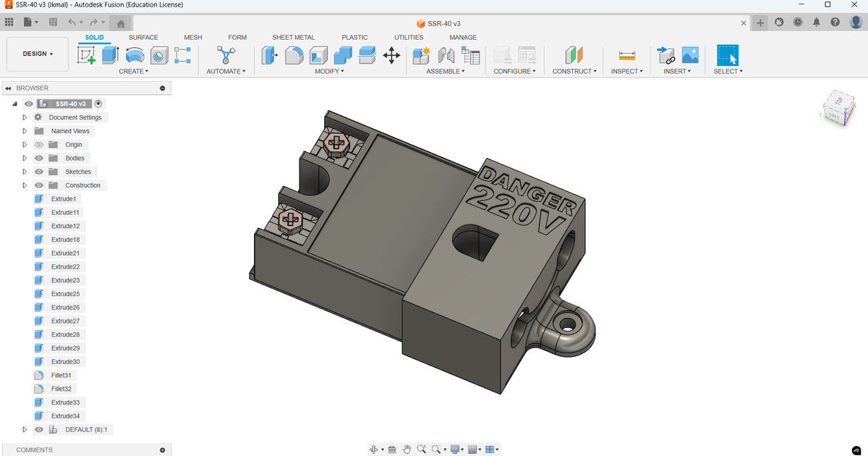The width and height of the screenshot is (868, 456).
Task: Collapse the BROWSER panel
Action: pyautogui.click(x=8, y=88)
